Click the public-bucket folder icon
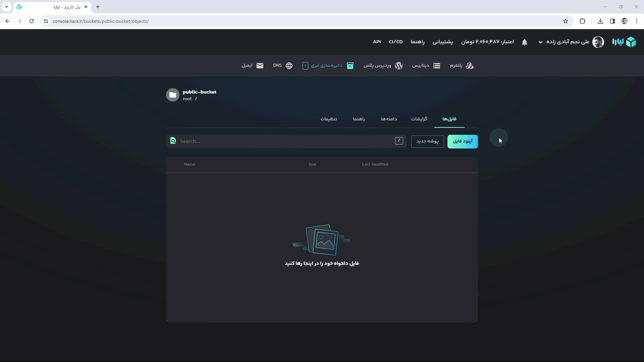Viewport: 644px width, 362px height. tap(173, 95)
